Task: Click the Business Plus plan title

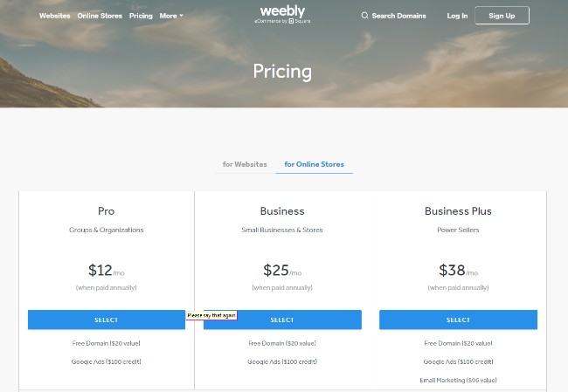Action: [x=458, y=211]
